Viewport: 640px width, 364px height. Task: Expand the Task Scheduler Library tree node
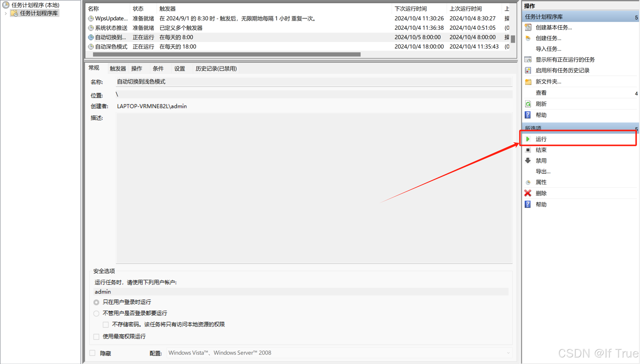[6, 13]
